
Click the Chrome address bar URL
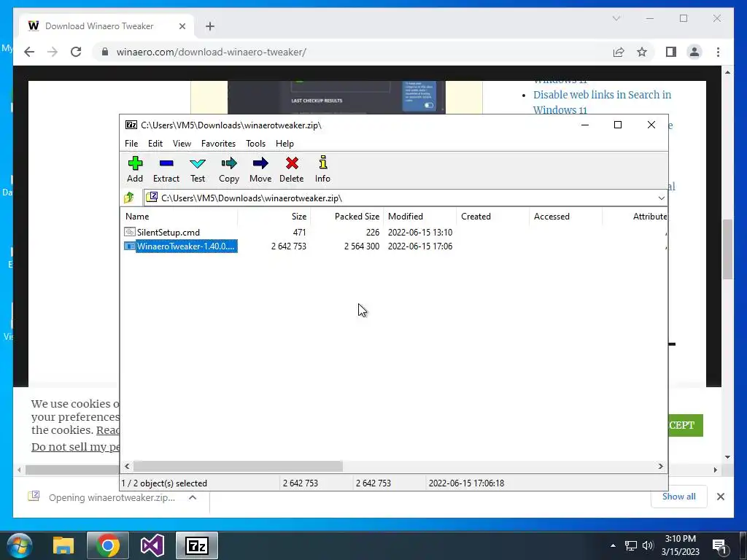coord(211,52)
